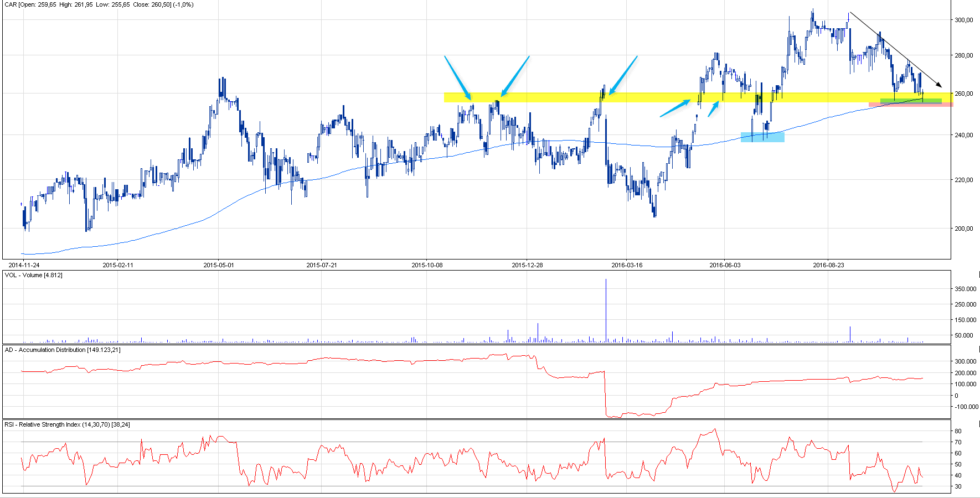Click the AD - Accumulation Distribution label
The height and width of the screenshot is (498, 980).
tap(62, 350)
